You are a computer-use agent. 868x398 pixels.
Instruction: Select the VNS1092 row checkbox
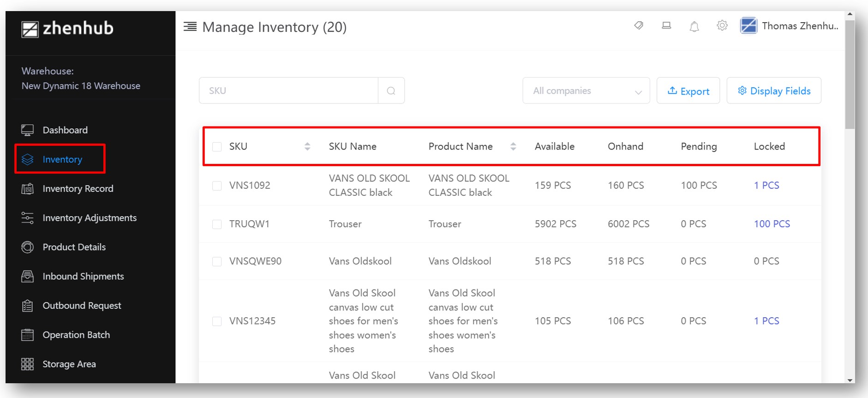pos(217,186)
